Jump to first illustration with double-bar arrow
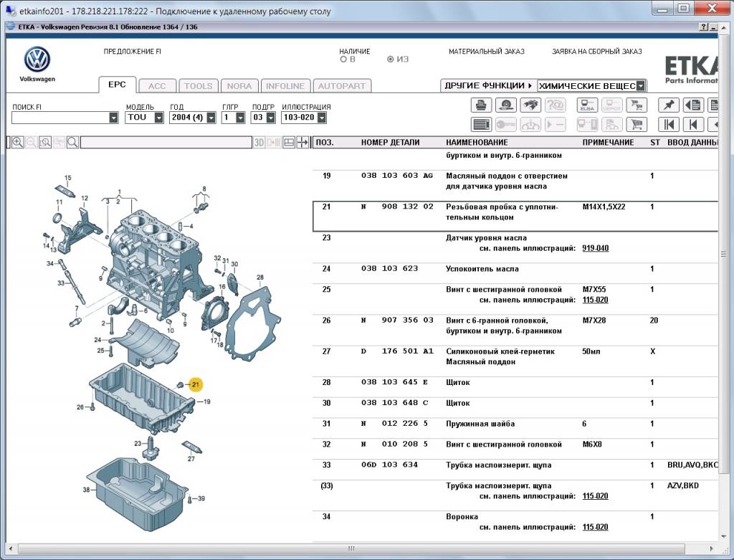This screenshot has width=734, height=560. coord(669,125)
